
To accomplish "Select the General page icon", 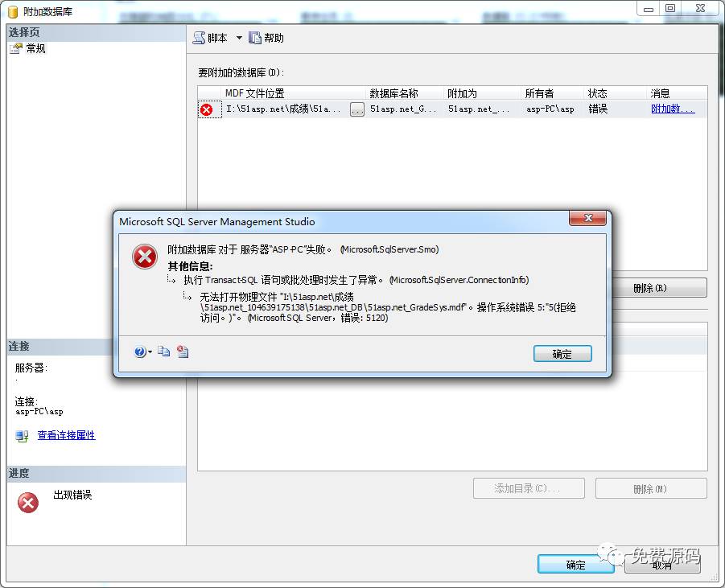I will (16, 48).
